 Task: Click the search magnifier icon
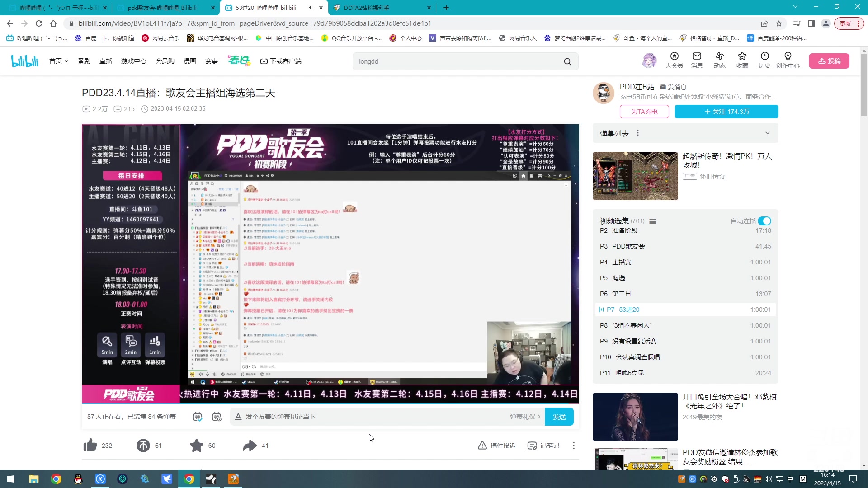click(x=567, y=61)
